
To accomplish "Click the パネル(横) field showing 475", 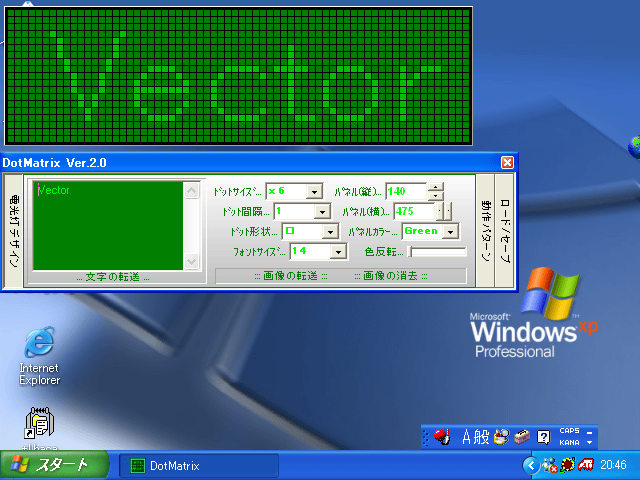I will pos(414,211).
